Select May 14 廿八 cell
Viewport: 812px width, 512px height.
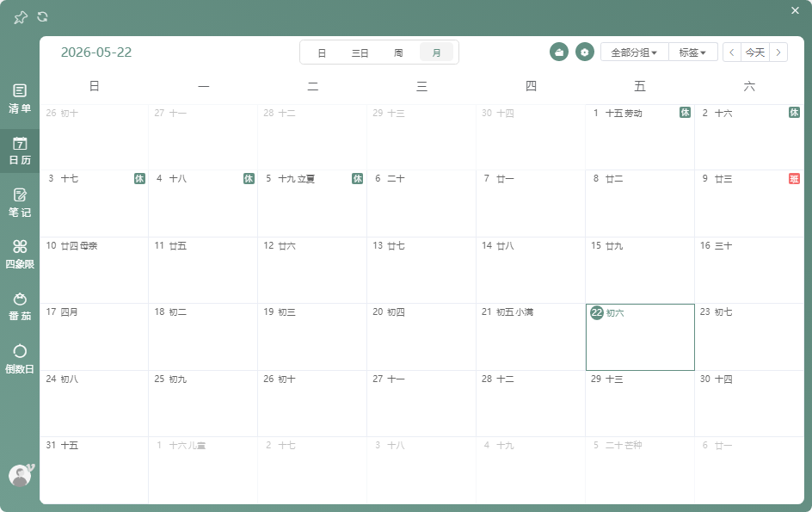[x=531, y=270]
